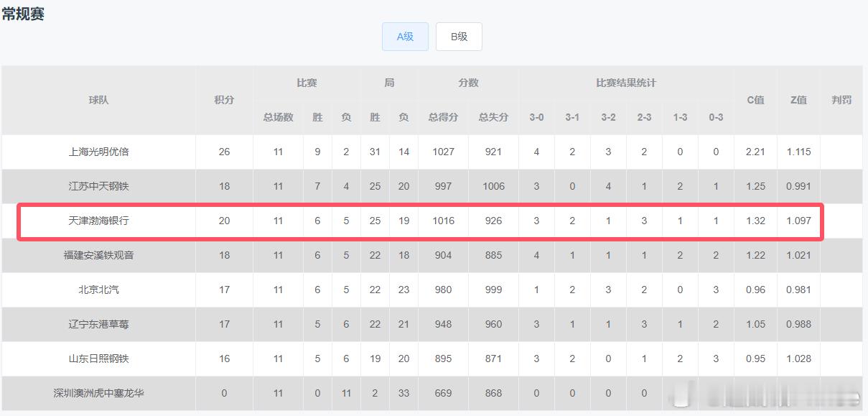868x416 pixels.
Task: Click total score 669
Action: [x=443, y=393]
